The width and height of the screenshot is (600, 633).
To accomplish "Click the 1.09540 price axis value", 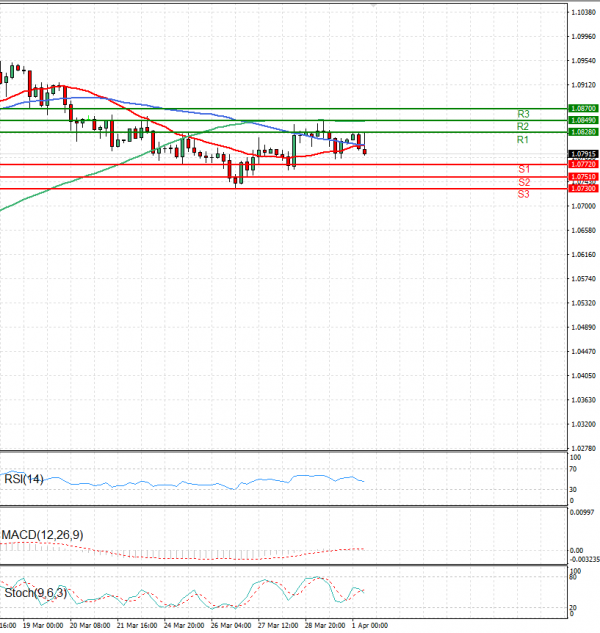I will coord(584,61).
